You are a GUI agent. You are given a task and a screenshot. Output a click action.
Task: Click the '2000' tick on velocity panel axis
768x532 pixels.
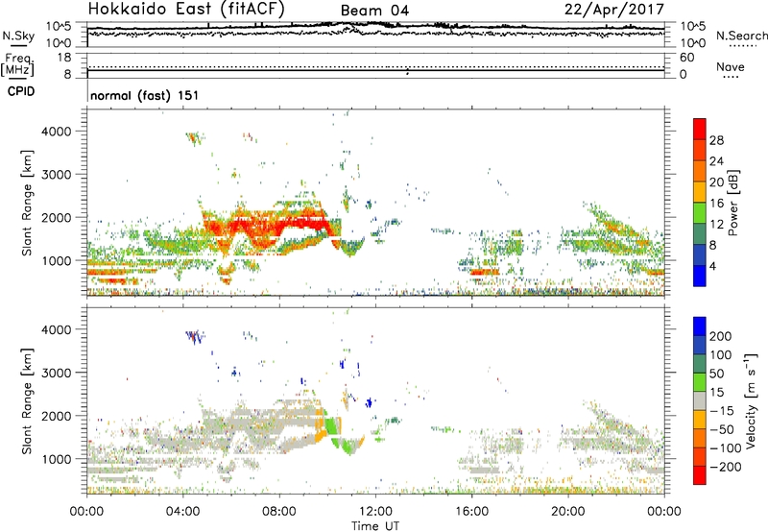pos(57,416)
